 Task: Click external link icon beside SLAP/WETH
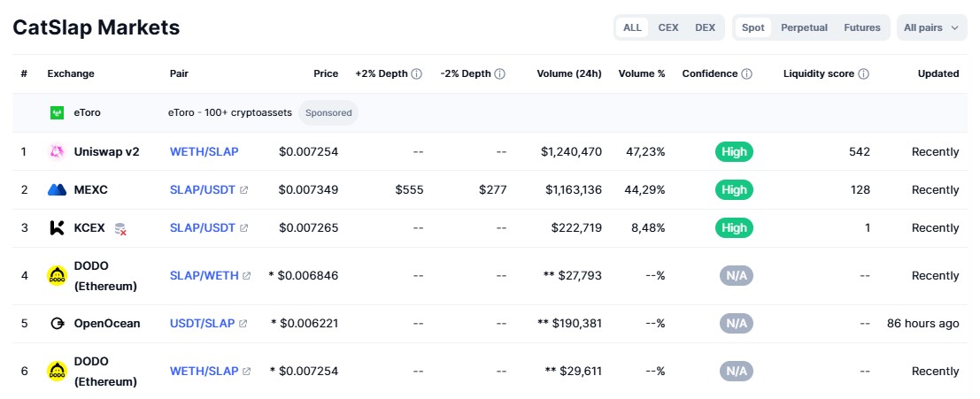tap(247, 275)
